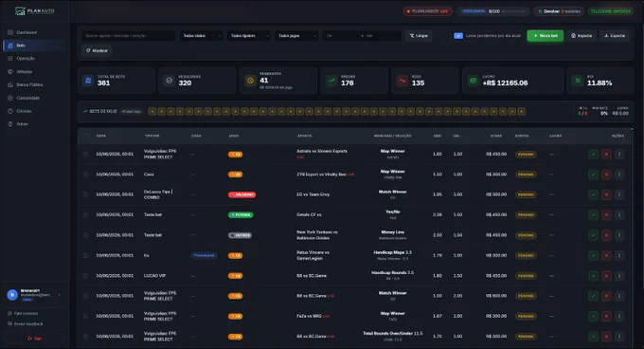Click the Importar button
The height and width of the screenshot is (349, 644).
[x=581, y=36]
